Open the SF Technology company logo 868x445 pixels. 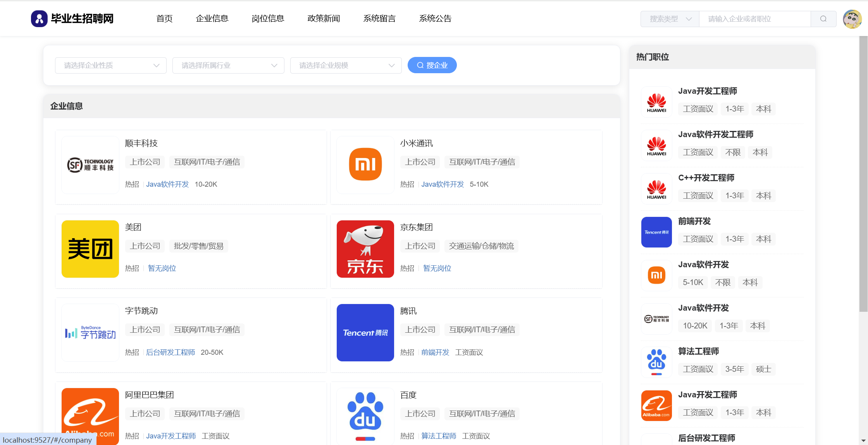pyautogui.click(x=90, y=165)
